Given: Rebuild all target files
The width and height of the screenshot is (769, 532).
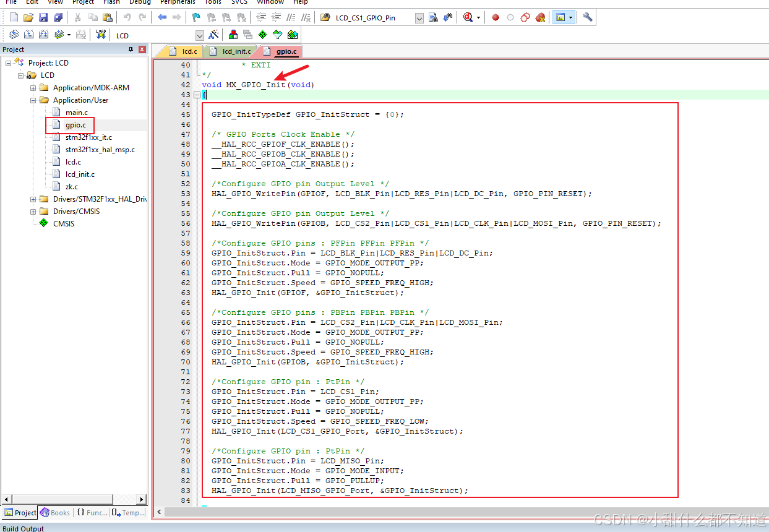Looking at the screenshot, I should (x=42, y=34).
